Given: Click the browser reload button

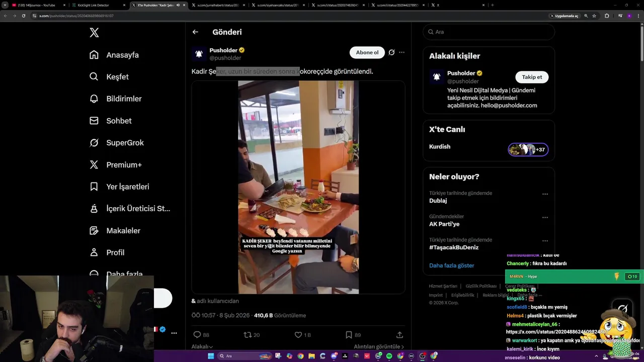Looking at the screenshot, I should pyautogui.click(x=23, y=16).
